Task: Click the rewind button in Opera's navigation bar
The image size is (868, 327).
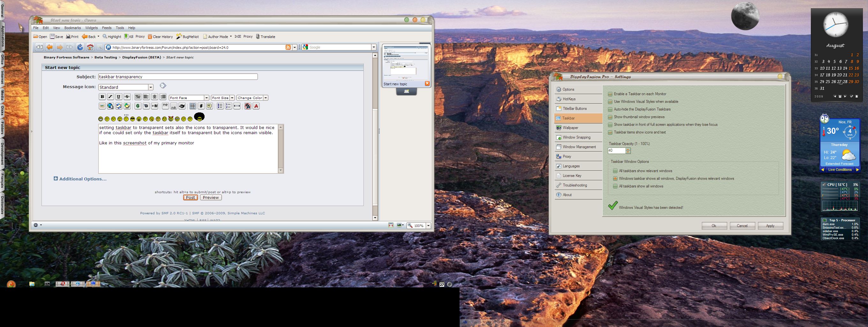Action: [x=40, y=47]
